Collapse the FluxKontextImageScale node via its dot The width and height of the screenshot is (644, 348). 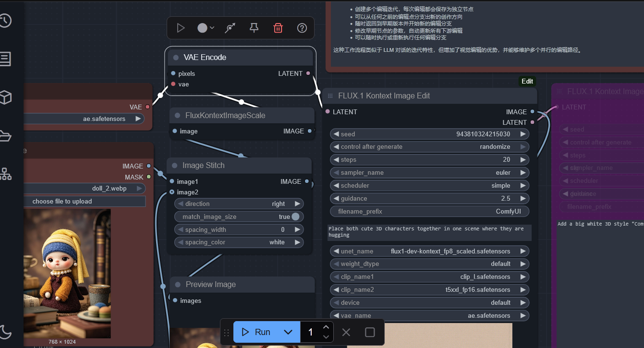click(178, 116)
